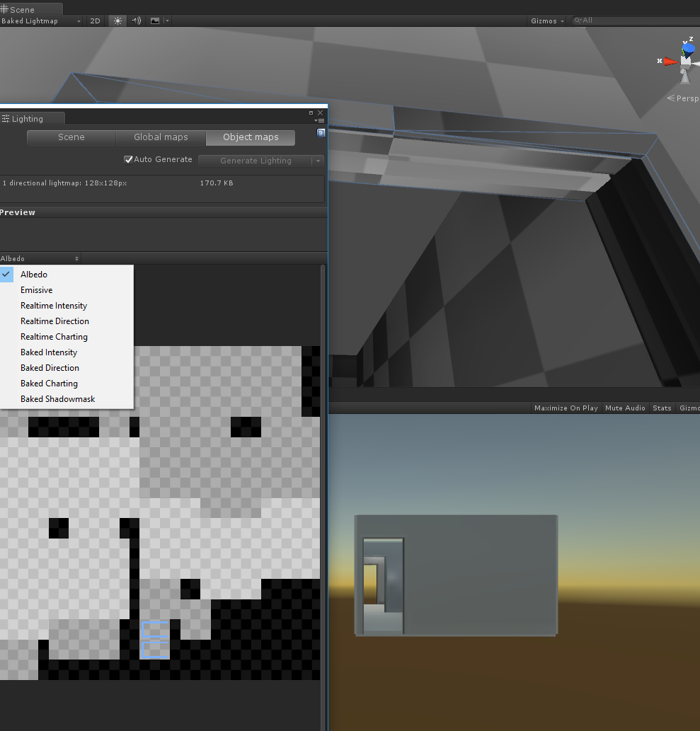The height and width of the screenshot is (731, 700).
Task: Open Gizmos dropdown in Scene view
Action: coord(548,21)
